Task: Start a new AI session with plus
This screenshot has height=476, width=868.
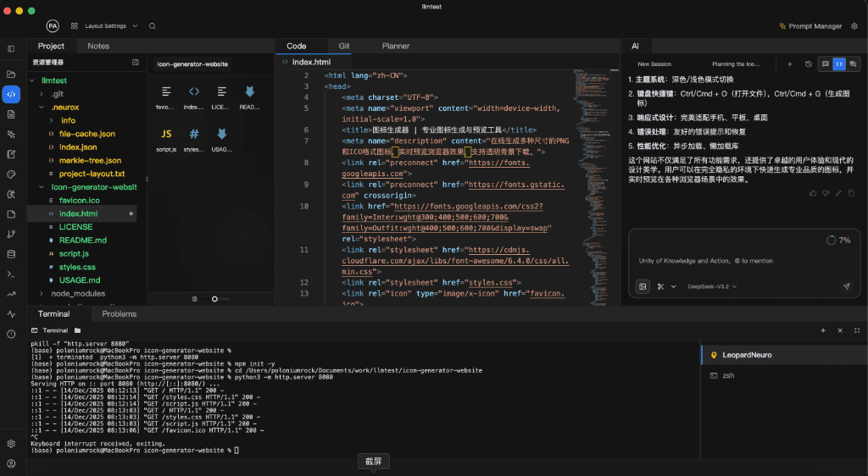Action: (790, 64)
